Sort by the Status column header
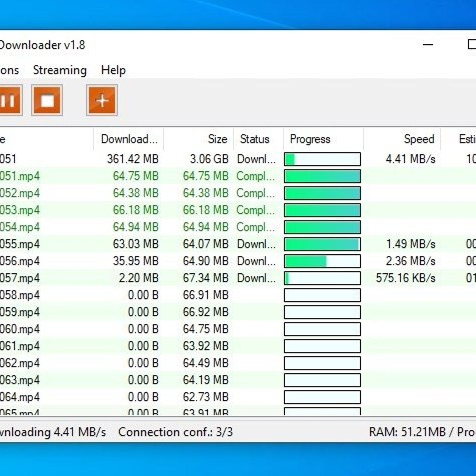This screenshot has width=476, height=476. coord(255,139)
